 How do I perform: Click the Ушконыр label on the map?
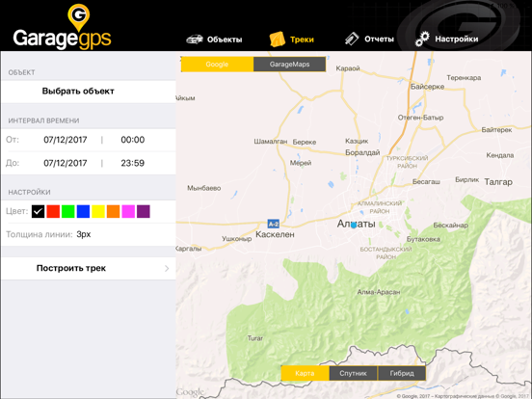pos(237,239)
